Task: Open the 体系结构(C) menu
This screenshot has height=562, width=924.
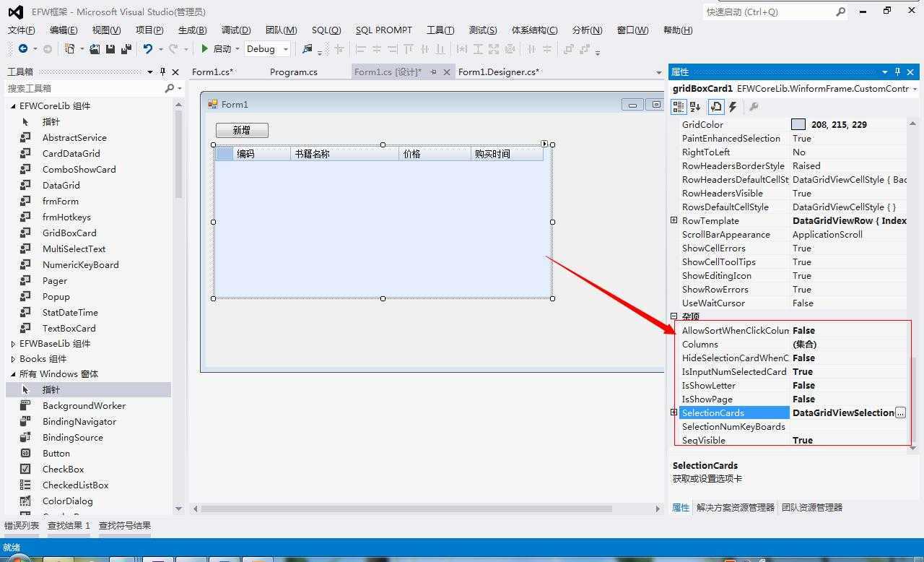Action: [x=534, y=30]
